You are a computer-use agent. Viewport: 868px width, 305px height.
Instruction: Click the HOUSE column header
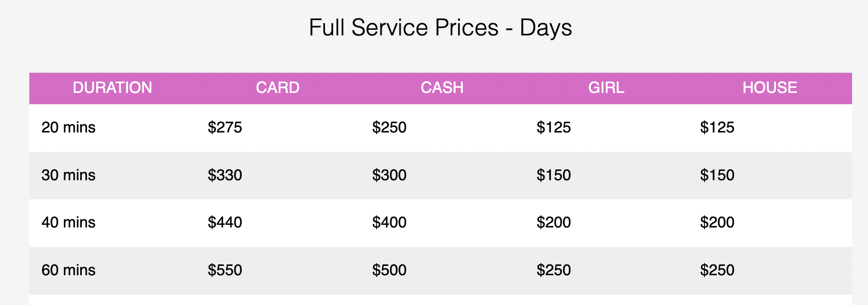point(770,88)
